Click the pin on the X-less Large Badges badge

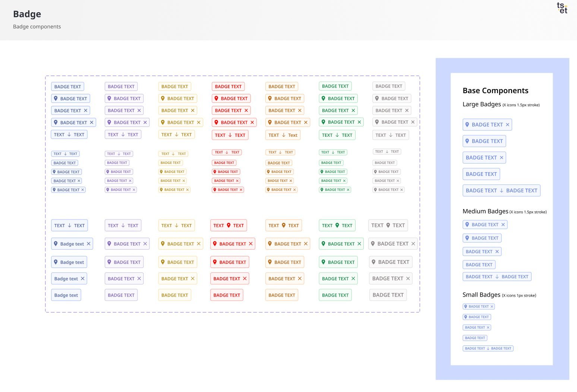click(x=467, y=141)
